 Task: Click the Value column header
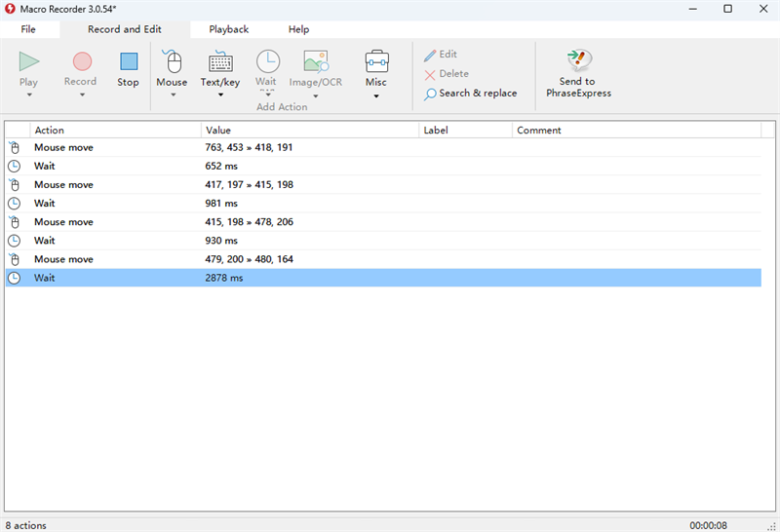click(x=218, y=130)
